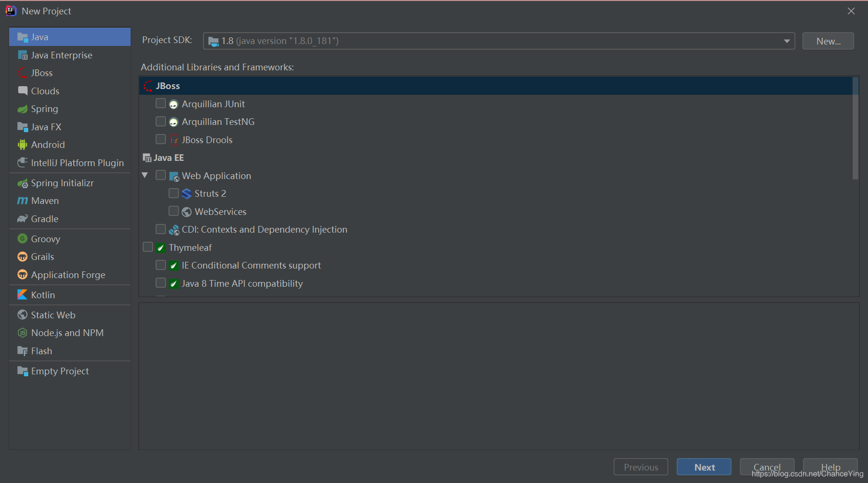Click the Node.js and NPM icon

22,333
